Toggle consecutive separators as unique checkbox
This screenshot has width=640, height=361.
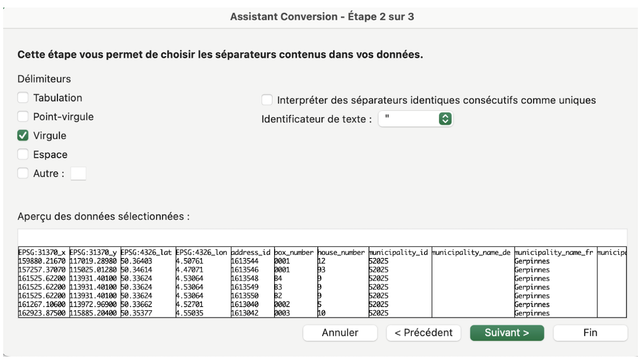click(x=267, y=100)
